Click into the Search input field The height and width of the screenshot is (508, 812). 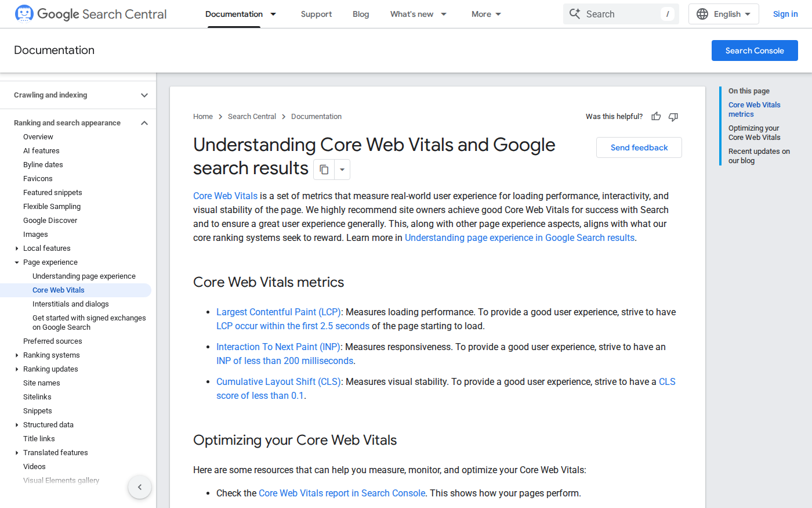point(621,14)
